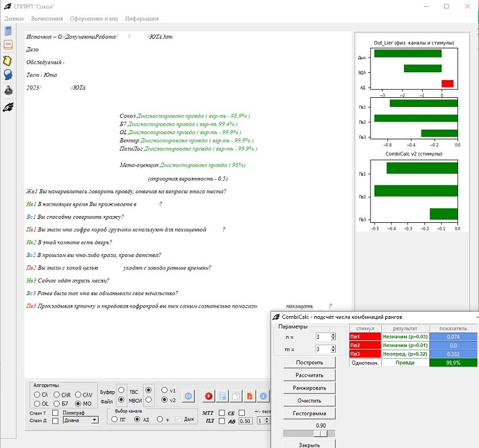The image size is (479, 448).
Task: Open the Вычисления menu
Action: pos(47,19)
